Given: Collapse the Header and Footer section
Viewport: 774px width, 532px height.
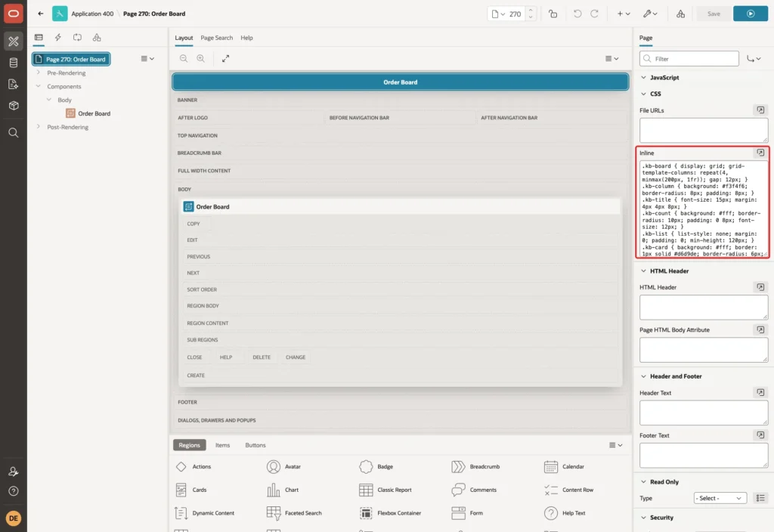Looking at the screenshot, I should pyautogui.click(x=643, y=376).
